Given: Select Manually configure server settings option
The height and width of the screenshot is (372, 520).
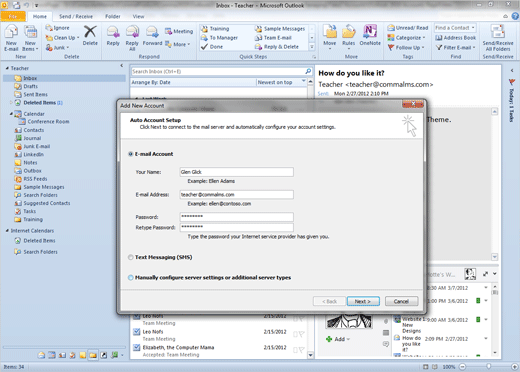Looking at the screenshot, I should click(131, 278).
